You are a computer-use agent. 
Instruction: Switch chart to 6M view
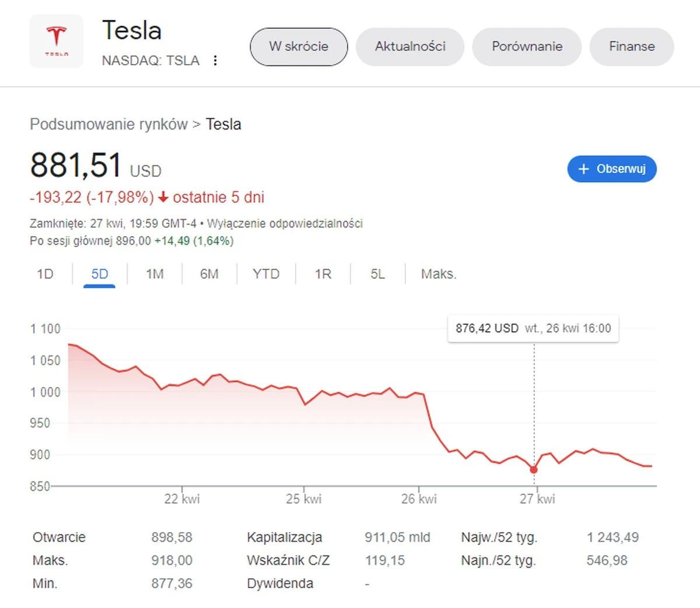point(209,273)
